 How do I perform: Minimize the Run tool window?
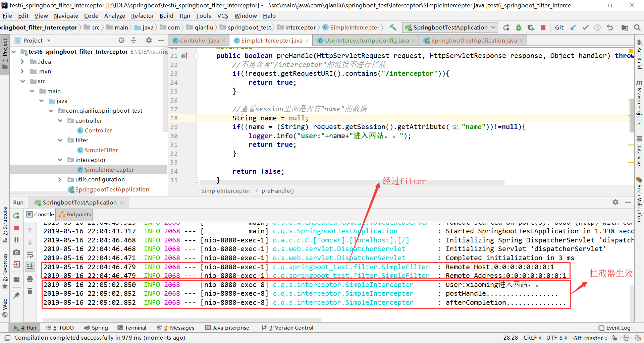pos(628,202)
